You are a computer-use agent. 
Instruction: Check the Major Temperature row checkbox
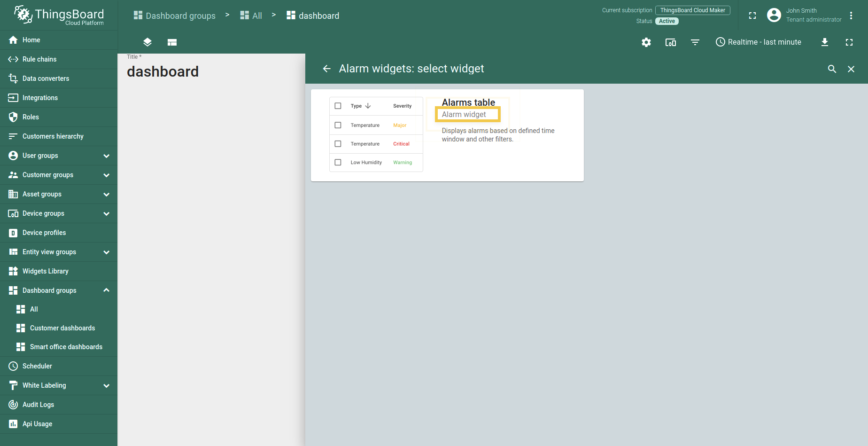[x=338, y=125]
